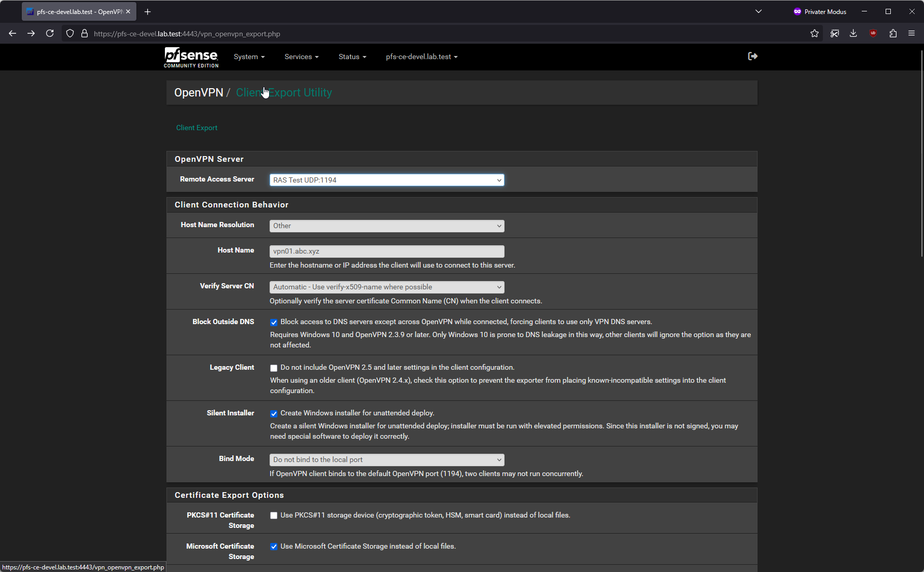
Task: Bookmark this page with star icon
Action: (815, 34)
